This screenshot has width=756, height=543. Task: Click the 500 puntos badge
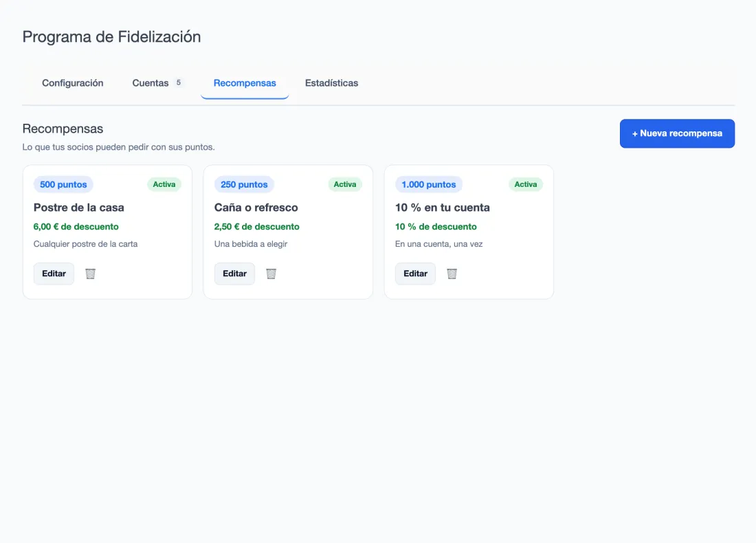point(63,184)
